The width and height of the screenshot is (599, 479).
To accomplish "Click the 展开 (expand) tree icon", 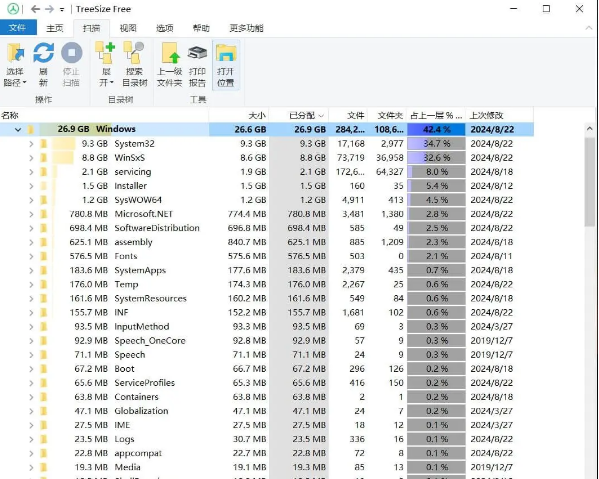I will click(105, 53).
